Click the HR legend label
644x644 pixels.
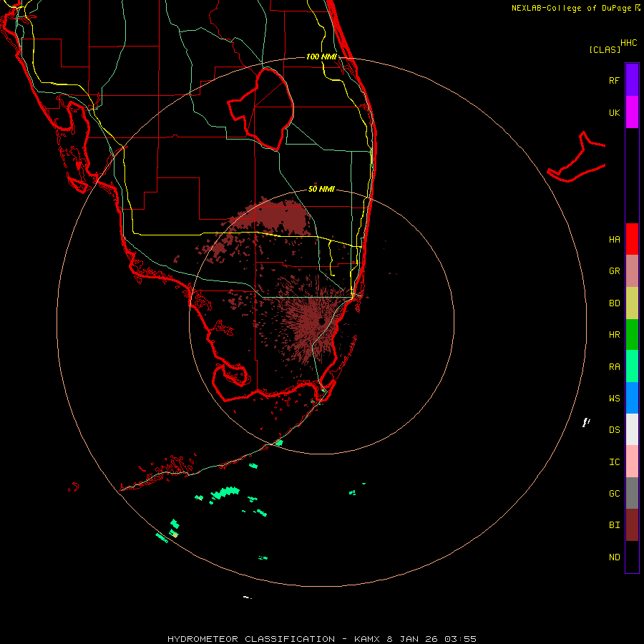coord(614,334)
